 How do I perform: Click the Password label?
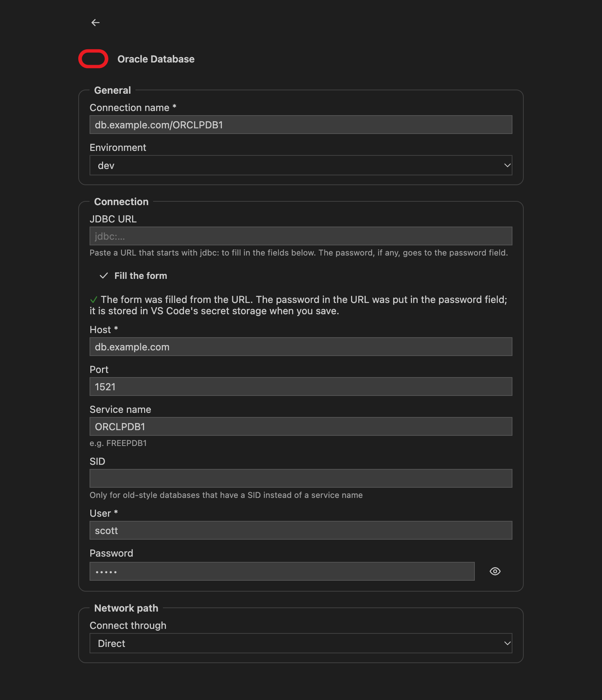coord(111,553)
